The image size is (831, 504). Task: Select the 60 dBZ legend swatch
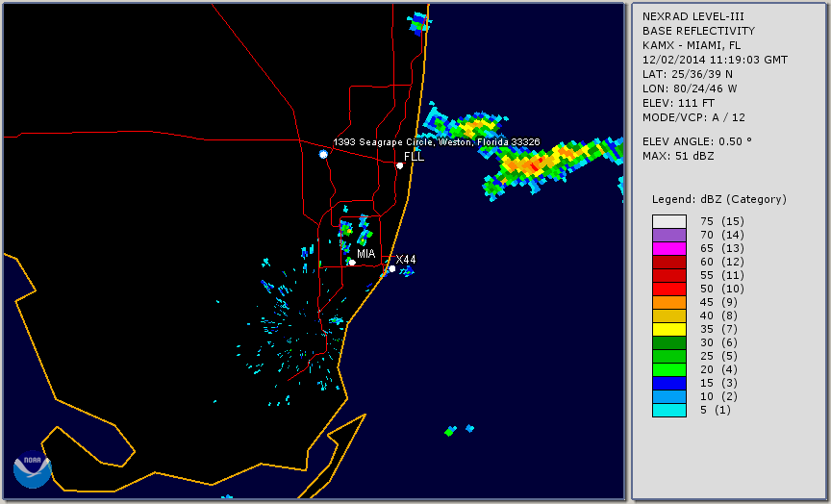[669, 263]
